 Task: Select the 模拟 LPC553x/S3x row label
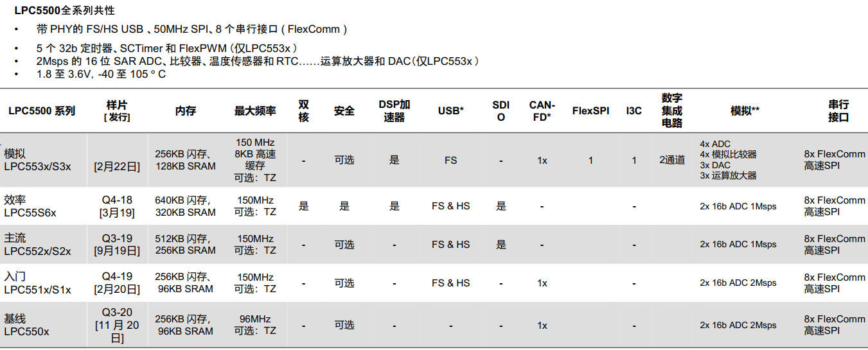(x=37, y=160)
